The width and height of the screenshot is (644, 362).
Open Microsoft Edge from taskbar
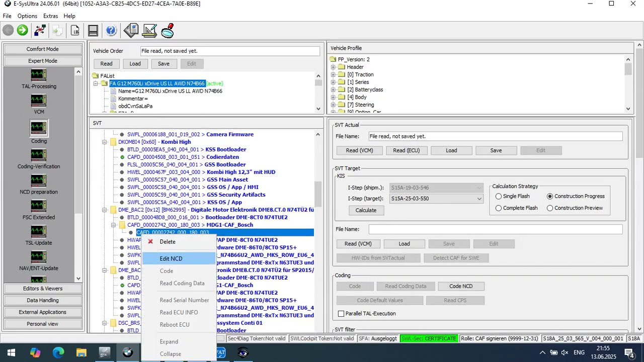[58, 352]
